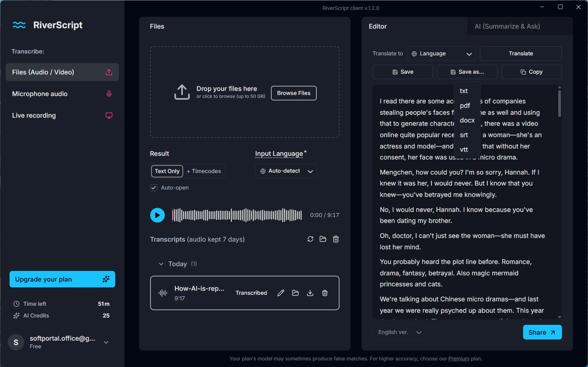Click the RiverScript wave logo icon
Screen dimensions: 588x367
pyautogui.click(x=19, y=25)
